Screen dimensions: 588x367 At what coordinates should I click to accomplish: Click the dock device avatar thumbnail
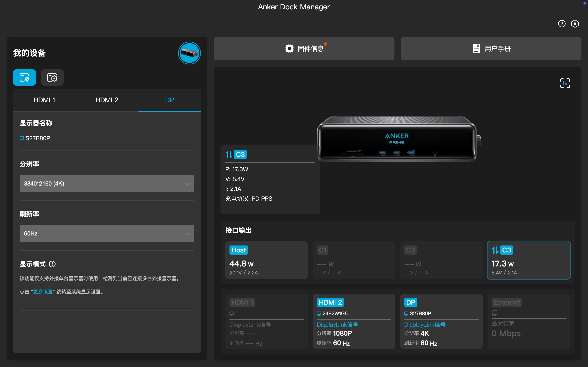[x=189, y=53]
